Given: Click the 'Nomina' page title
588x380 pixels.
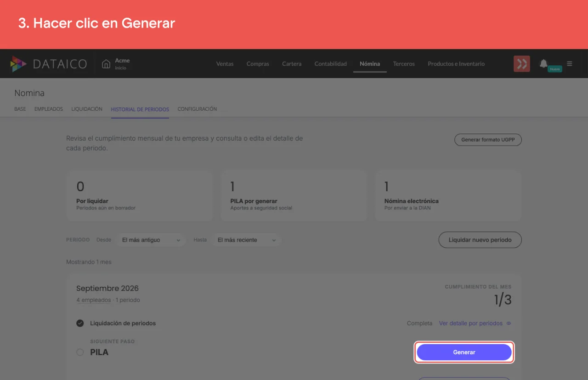Looking at the screenshot, I should [x=29, y=93].
